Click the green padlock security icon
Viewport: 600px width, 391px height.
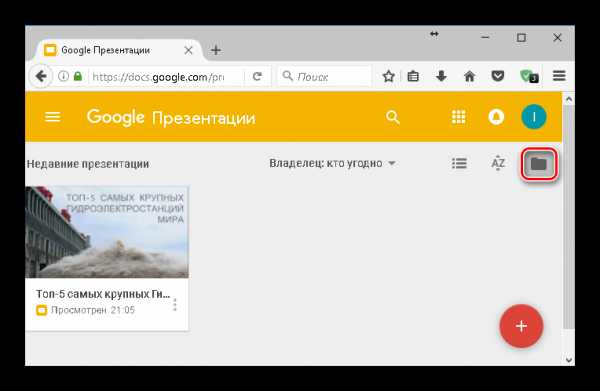click(78, 76)
